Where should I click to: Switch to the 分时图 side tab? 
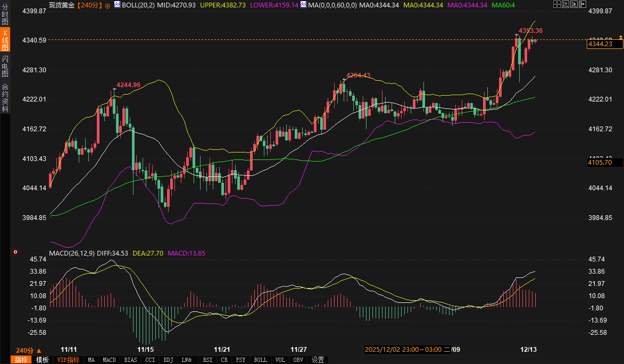point(5,14)
